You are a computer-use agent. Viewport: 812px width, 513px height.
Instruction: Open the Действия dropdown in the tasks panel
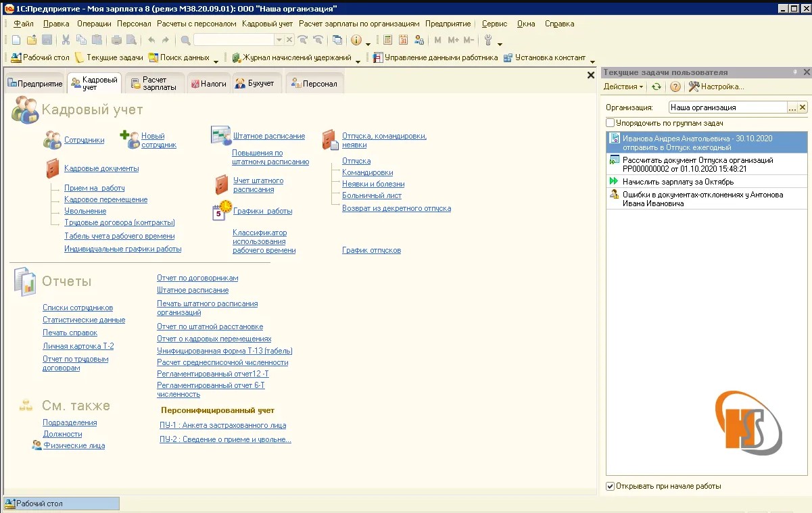coord(623,87)
